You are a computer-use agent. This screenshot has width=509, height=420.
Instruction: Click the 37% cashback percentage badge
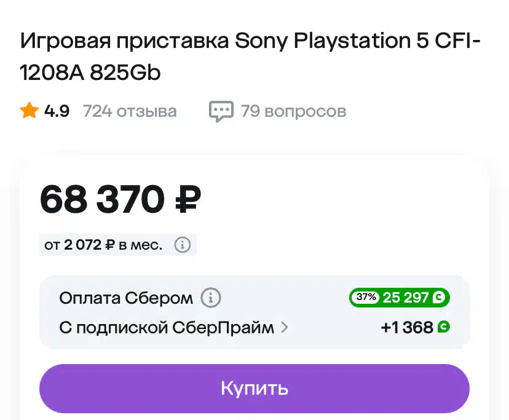coord(366,297)
